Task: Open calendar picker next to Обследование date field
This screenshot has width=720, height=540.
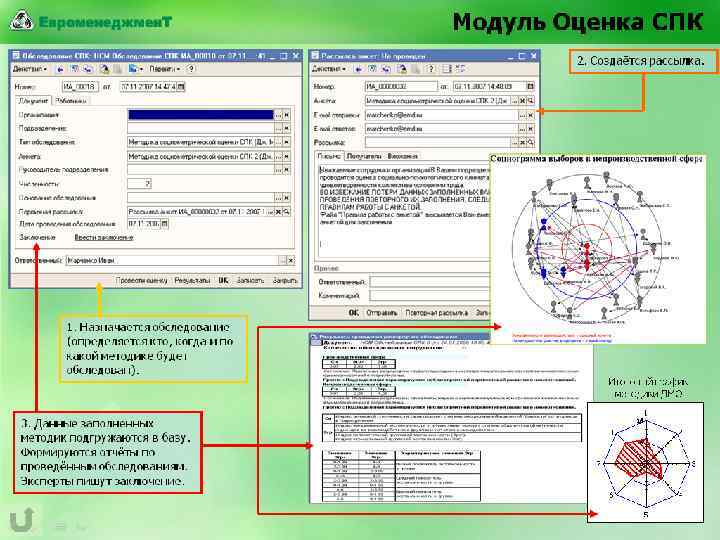Action: click(x=181, y=86)
